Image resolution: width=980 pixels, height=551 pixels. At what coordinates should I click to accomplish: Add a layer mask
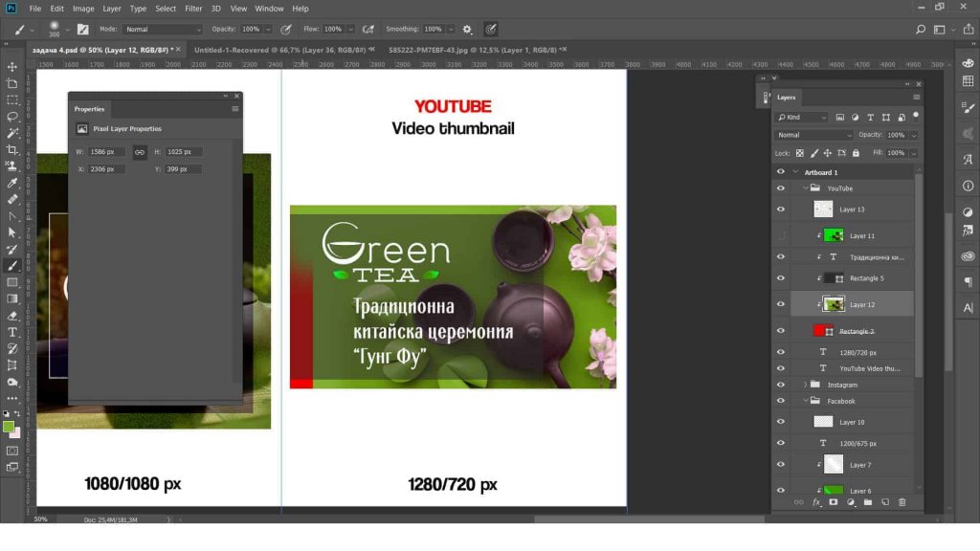click(834, 502)
